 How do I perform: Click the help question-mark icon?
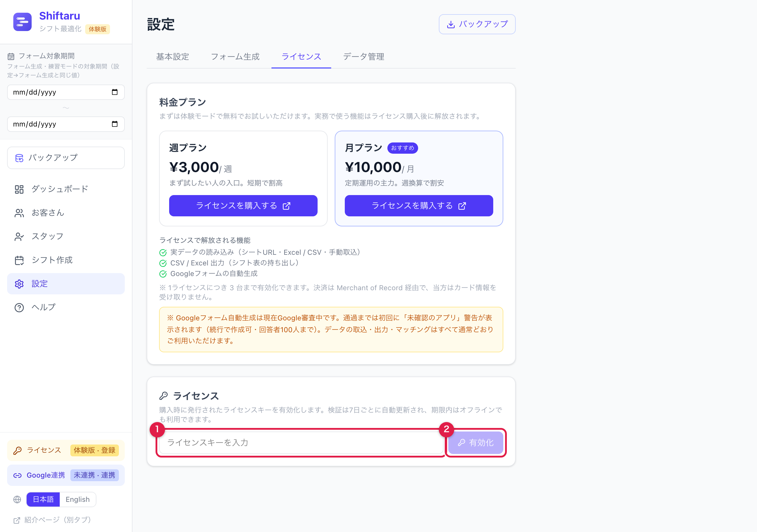[x=19, y=308]
